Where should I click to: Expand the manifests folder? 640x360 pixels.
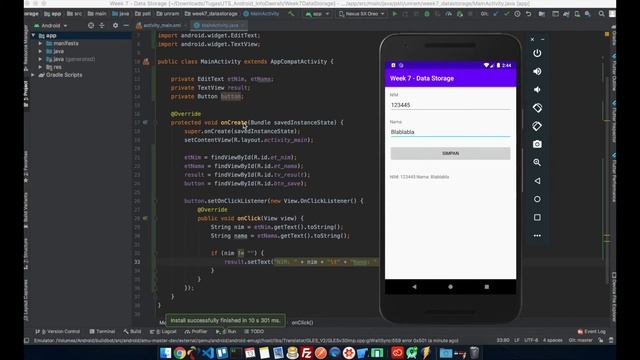click(40, 43)
